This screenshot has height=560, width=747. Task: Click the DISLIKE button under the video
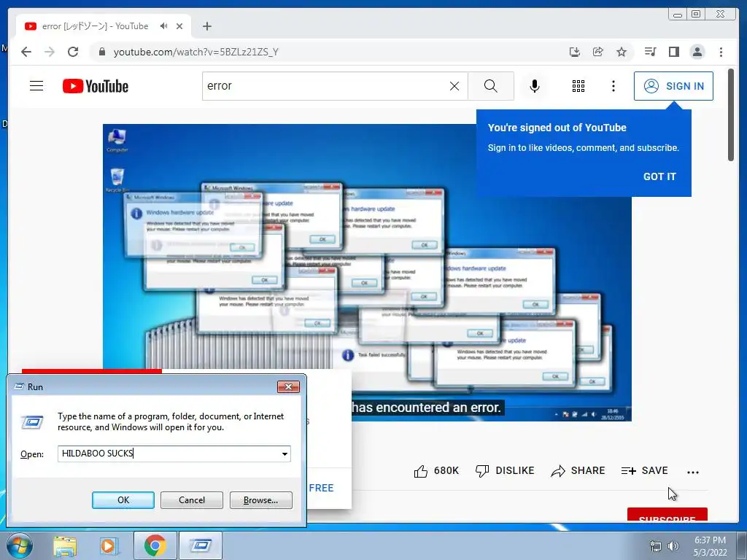point(505,471)
